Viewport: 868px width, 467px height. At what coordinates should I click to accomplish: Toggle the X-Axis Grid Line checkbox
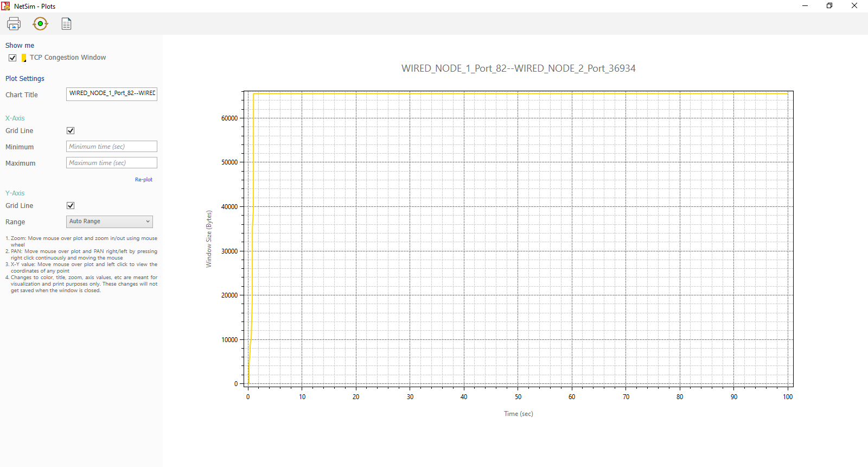tap(71, 131)
